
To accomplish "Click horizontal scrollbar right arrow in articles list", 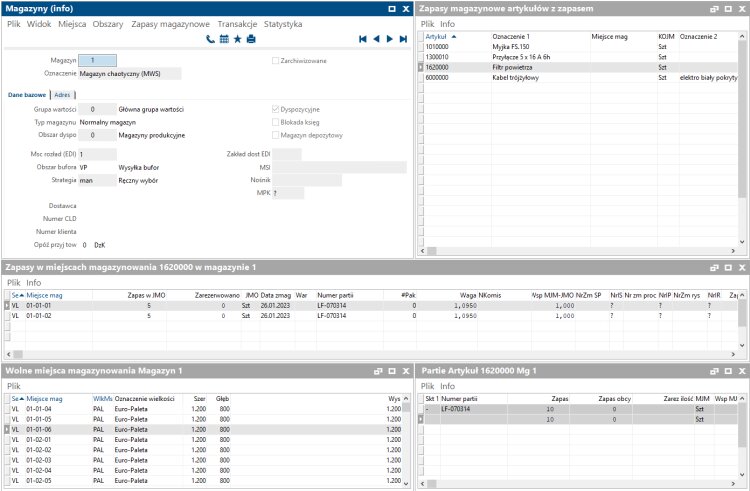I will [x=733, y=251].
